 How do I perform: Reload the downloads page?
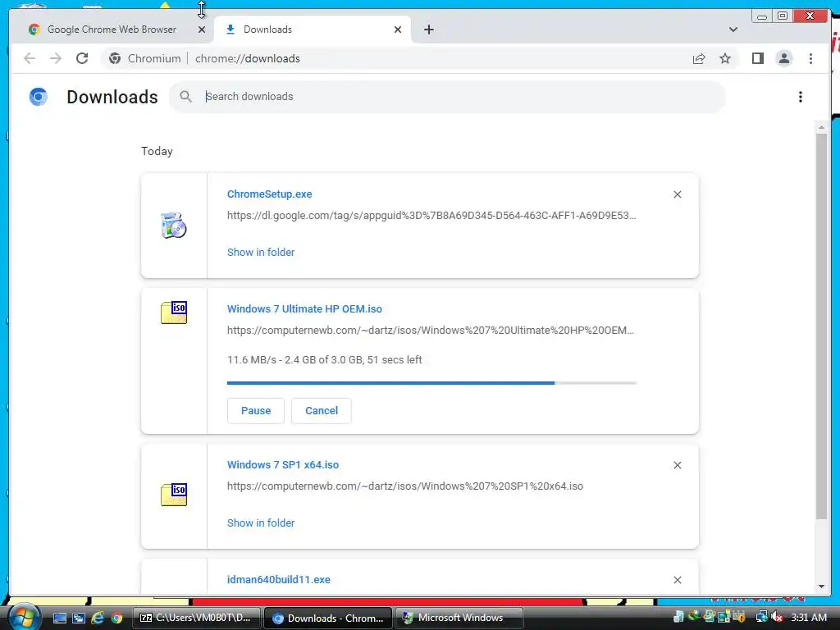(82, 58)
